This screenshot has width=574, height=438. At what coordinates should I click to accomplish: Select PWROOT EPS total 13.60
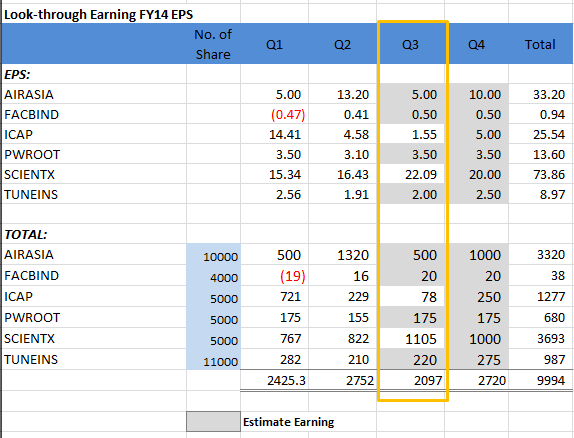[x=549, y=155]
